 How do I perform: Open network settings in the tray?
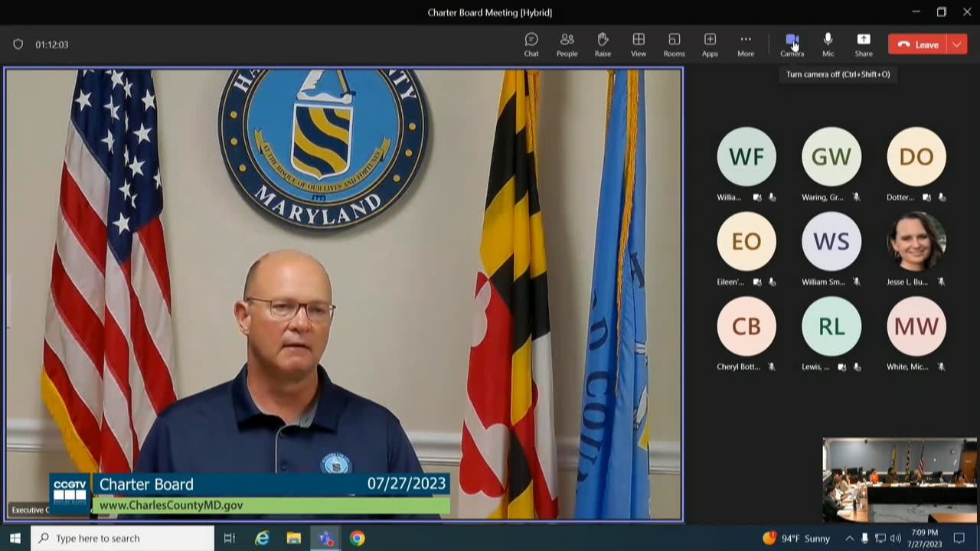coord(880,538)
